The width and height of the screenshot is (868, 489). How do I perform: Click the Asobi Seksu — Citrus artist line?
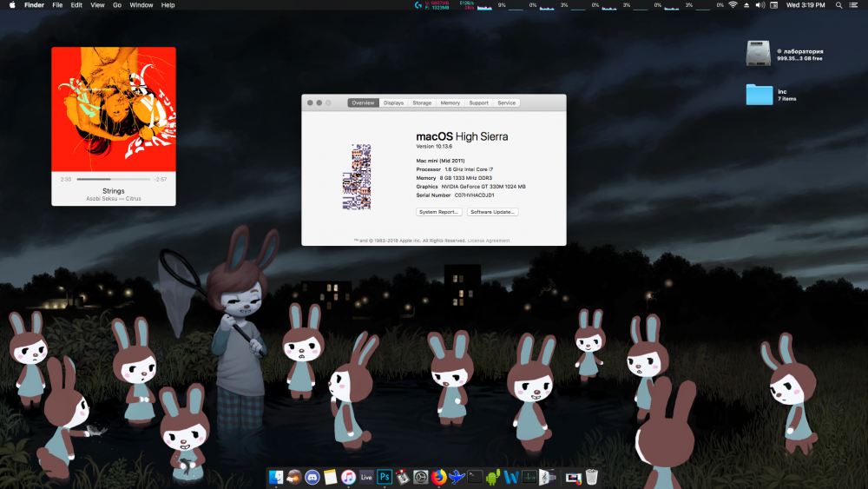(x=114, y=199)
